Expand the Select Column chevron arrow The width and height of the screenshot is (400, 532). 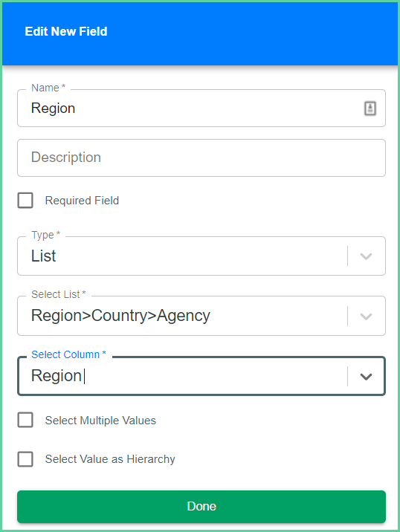tap(366, 377)
